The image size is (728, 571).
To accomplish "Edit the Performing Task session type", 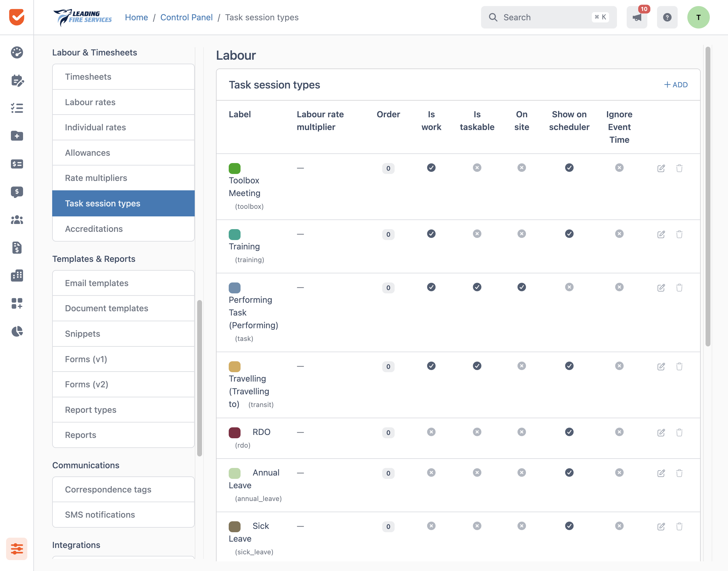I will tap(661, 288).
